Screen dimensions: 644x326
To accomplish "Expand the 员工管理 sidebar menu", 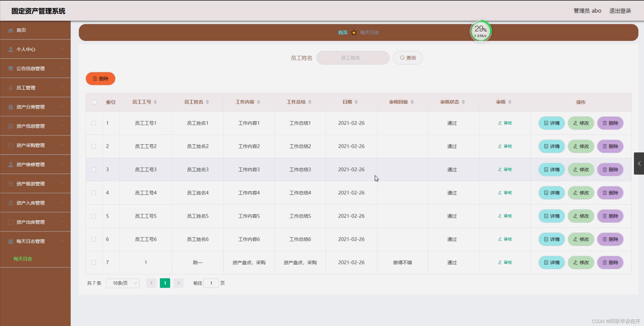I will (35, 88).
